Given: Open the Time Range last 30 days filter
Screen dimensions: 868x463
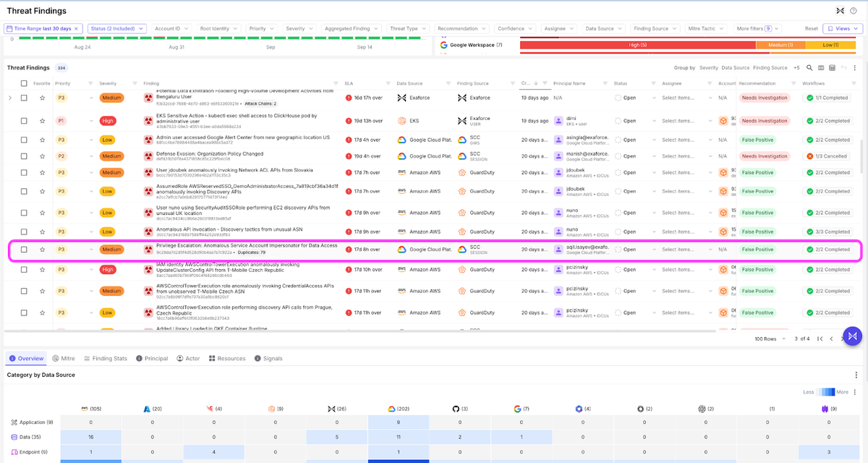Looking at the screenshot, I should 45,29.
